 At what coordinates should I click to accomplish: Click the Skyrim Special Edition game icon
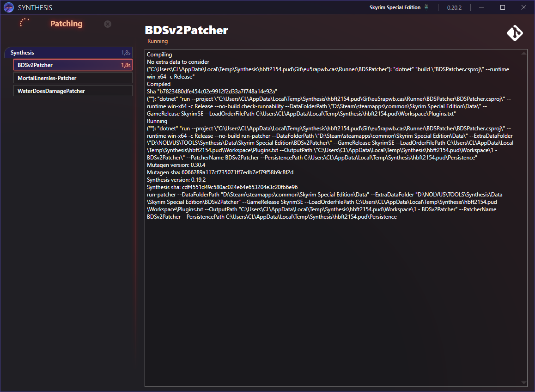coord(426,7)
